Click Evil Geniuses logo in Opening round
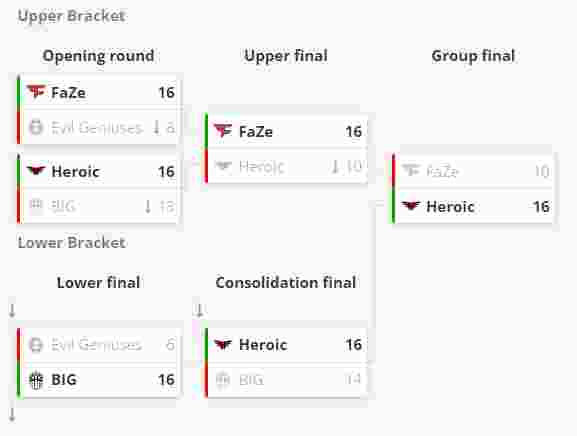Screen dimensions: 577x436 tap(36, 127)
